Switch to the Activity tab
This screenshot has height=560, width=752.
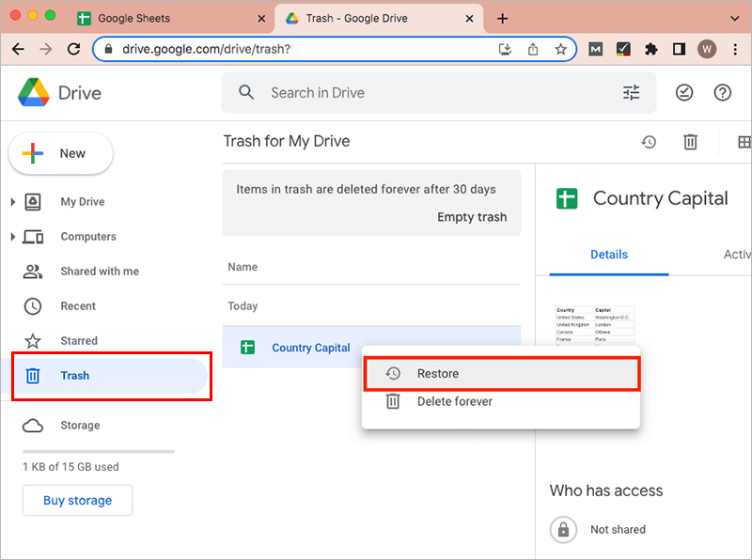click(x=737, y=255)
